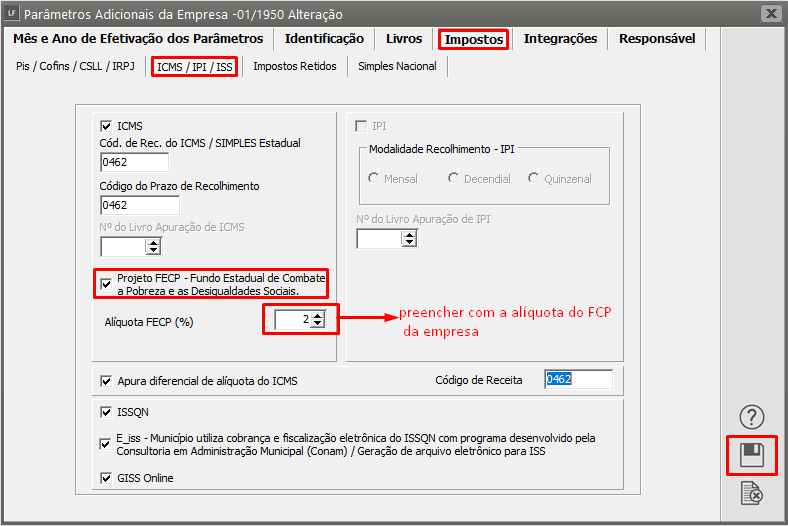Screen dimensions: 788x526
Task: Disable Apura diferencial de alíquota do ICMS
Action: (107, 381)
